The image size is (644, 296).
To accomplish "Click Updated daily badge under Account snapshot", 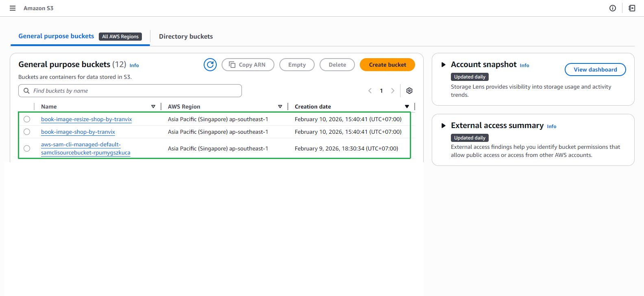I will [x=470, y=77].
